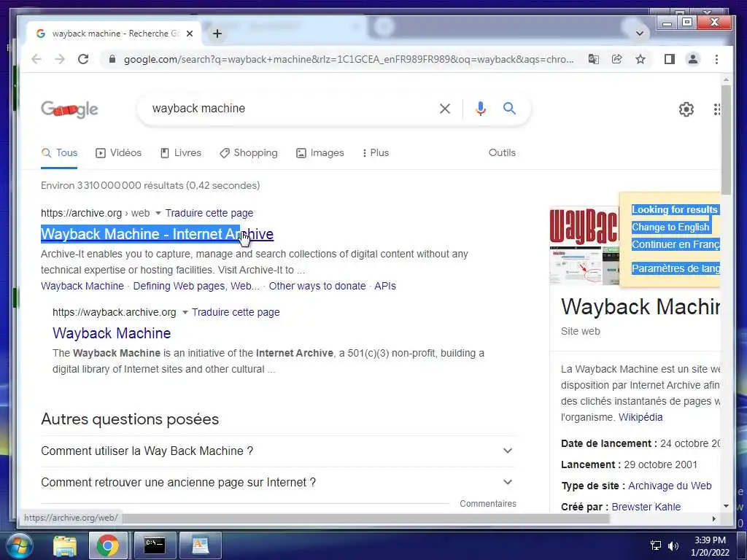Open the volume speaker tray icon

click(673, 545)
